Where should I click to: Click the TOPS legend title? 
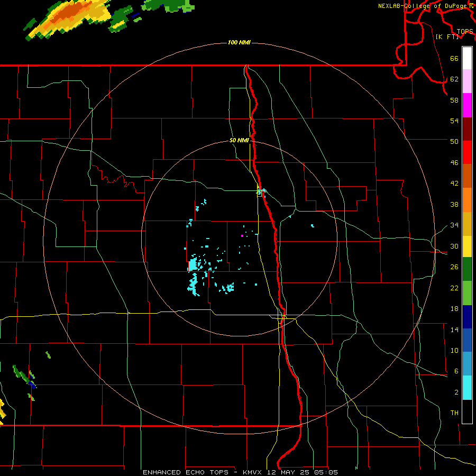click(x=465, y=31)
